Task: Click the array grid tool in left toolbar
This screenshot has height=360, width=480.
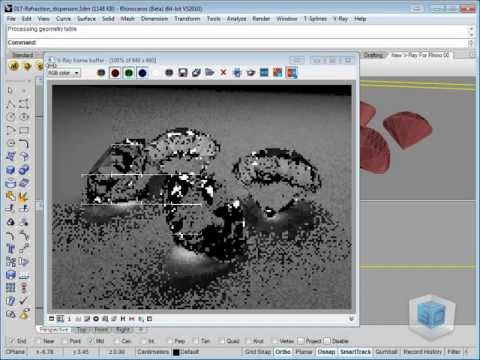Action: (x=11, y=288)
